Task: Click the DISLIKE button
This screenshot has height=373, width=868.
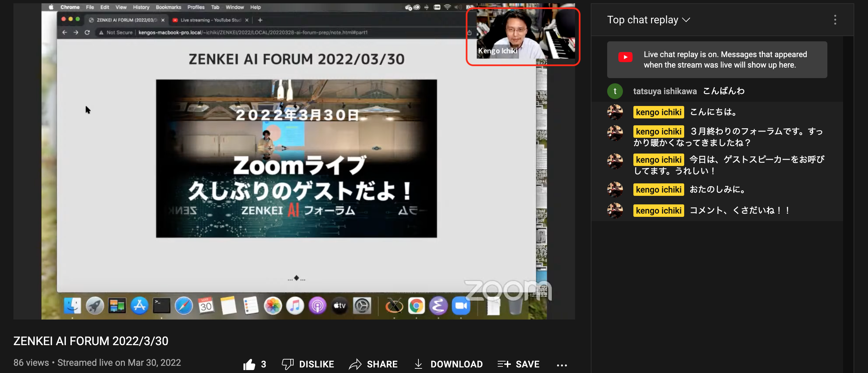Action: [x=308, y=364]
